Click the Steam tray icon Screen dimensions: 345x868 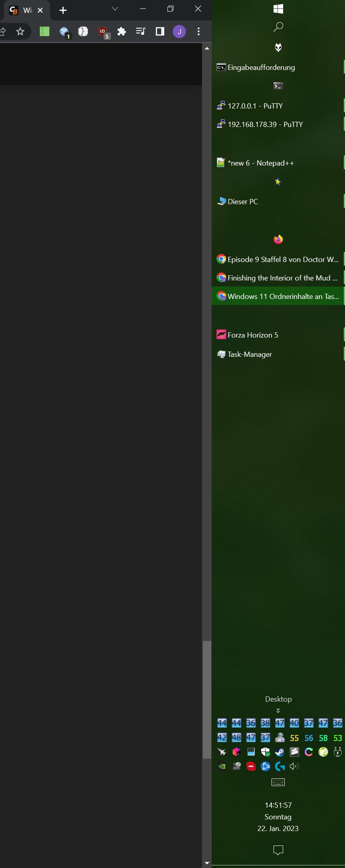pos(280,752)
